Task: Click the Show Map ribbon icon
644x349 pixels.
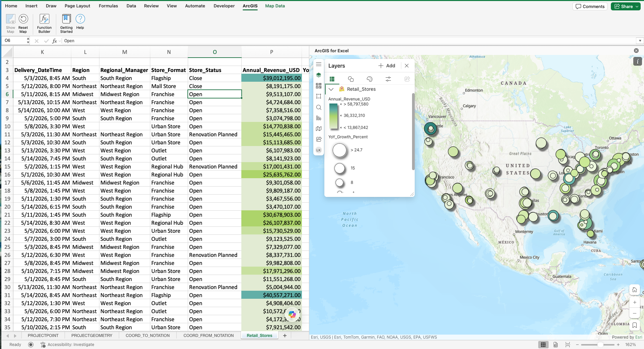Action: click(x=10, y=23)
